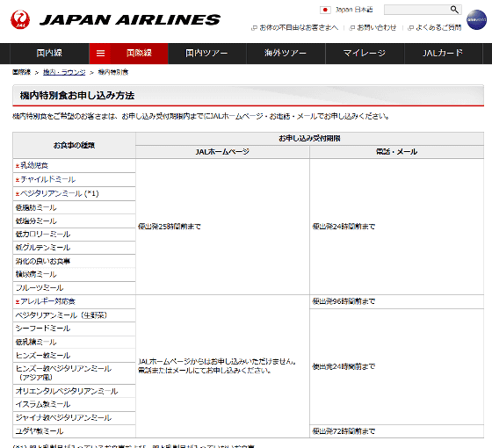Click the JALホームページ column header
Image resolution: width=492 pixels, height=448 pixels.
(222, 152)
